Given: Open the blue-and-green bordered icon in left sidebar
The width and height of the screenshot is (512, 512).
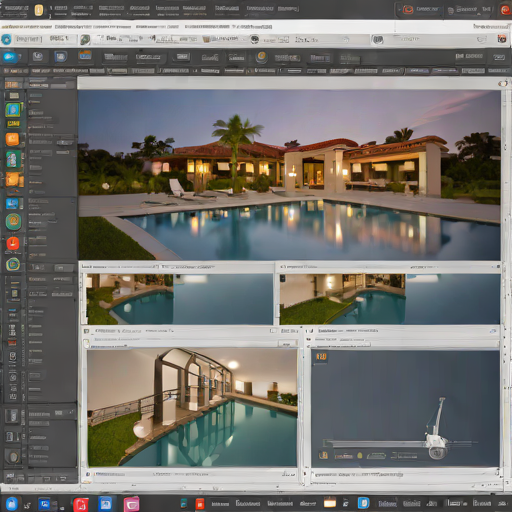Looking at the screenshot, I should point(13,110).
